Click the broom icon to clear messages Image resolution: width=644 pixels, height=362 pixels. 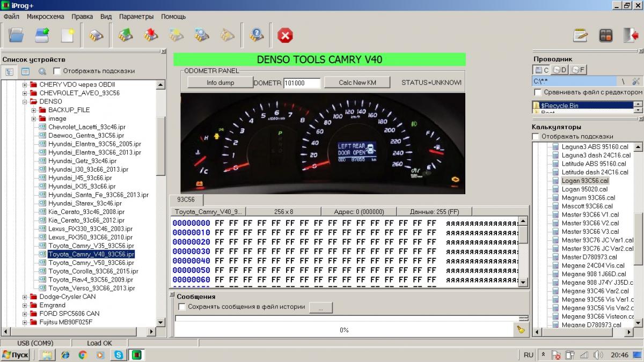520,330
